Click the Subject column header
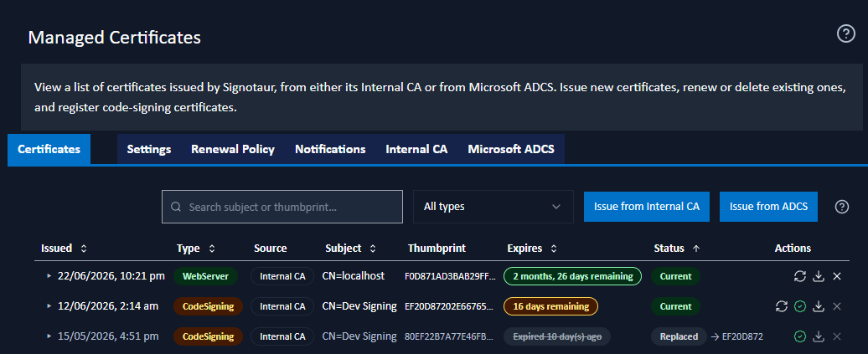868x354 pixels. [344, 249]
